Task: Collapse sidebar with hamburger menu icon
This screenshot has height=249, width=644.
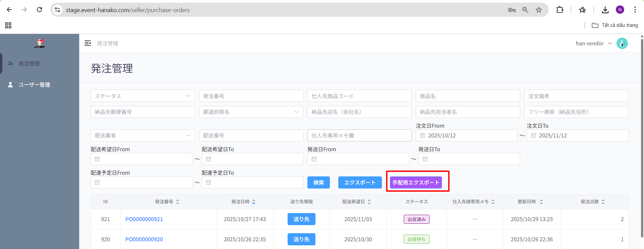Action: [88, 43]
